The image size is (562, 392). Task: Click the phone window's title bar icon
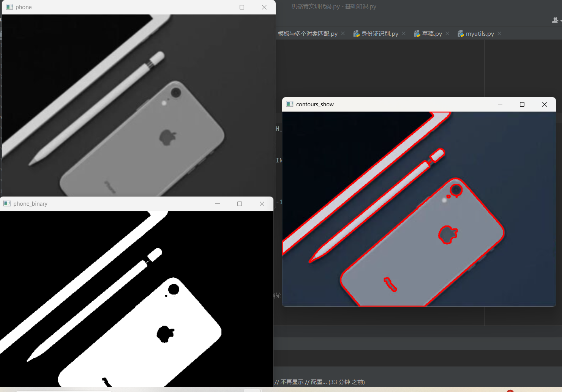(9, 7)
